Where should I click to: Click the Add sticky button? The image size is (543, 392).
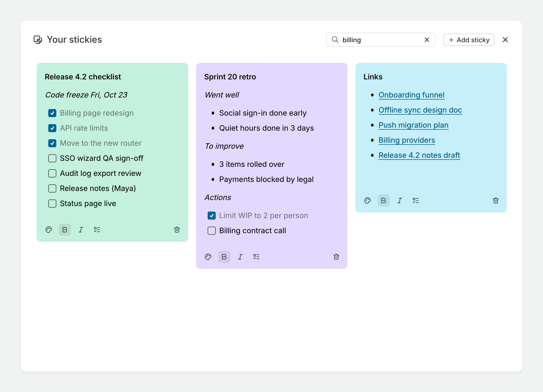click(469, 40)
